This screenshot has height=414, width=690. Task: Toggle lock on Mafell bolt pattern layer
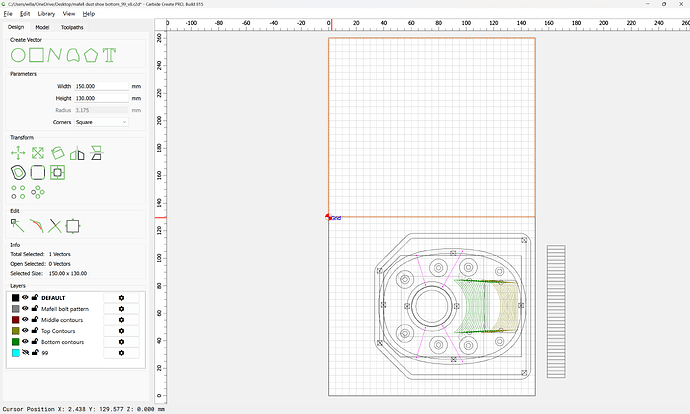click(35, 308)
